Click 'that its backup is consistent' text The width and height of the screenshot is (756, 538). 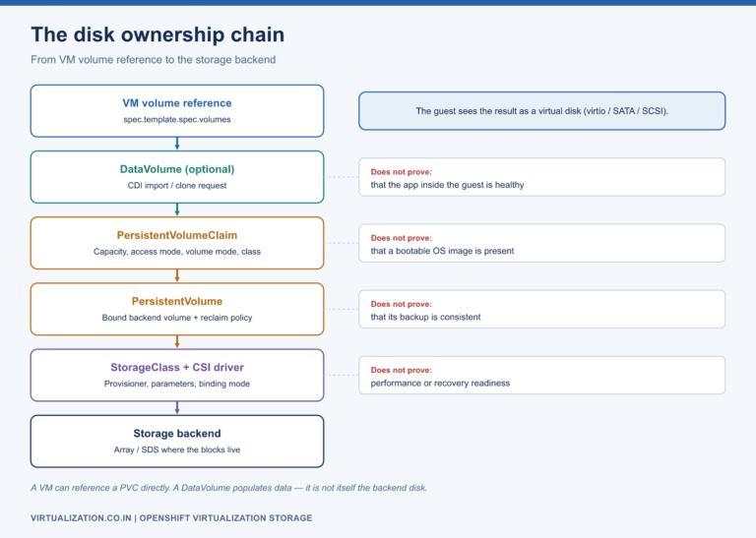tap(425, 317)
